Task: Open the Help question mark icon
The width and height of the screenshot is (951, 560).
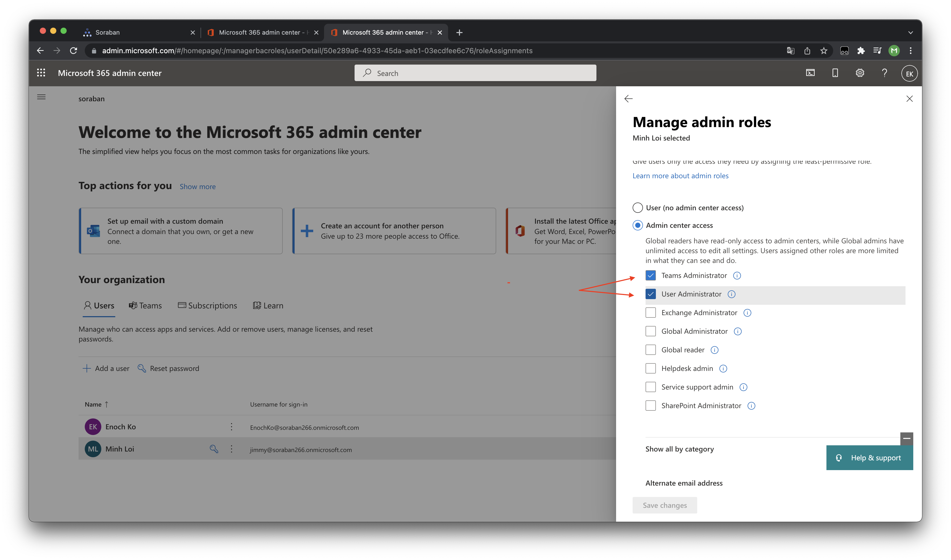Action: [x=884, y=73]
